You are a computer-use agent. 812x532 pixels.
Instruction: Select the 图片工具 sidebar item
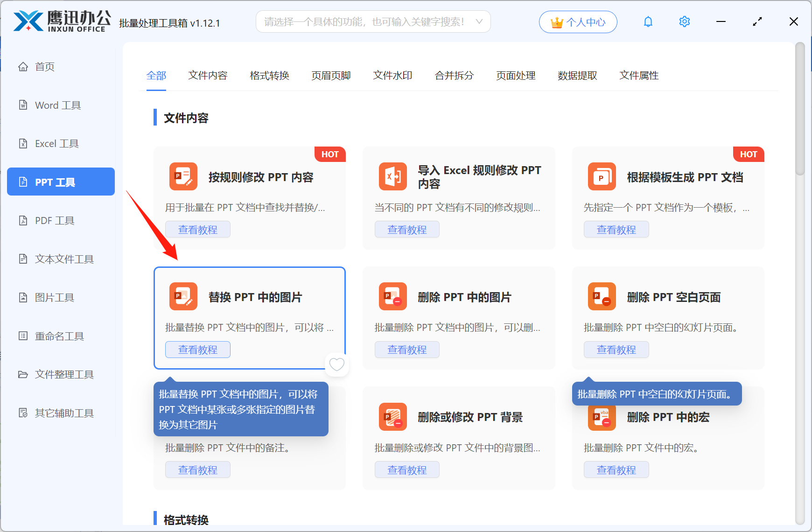[55, 297]
